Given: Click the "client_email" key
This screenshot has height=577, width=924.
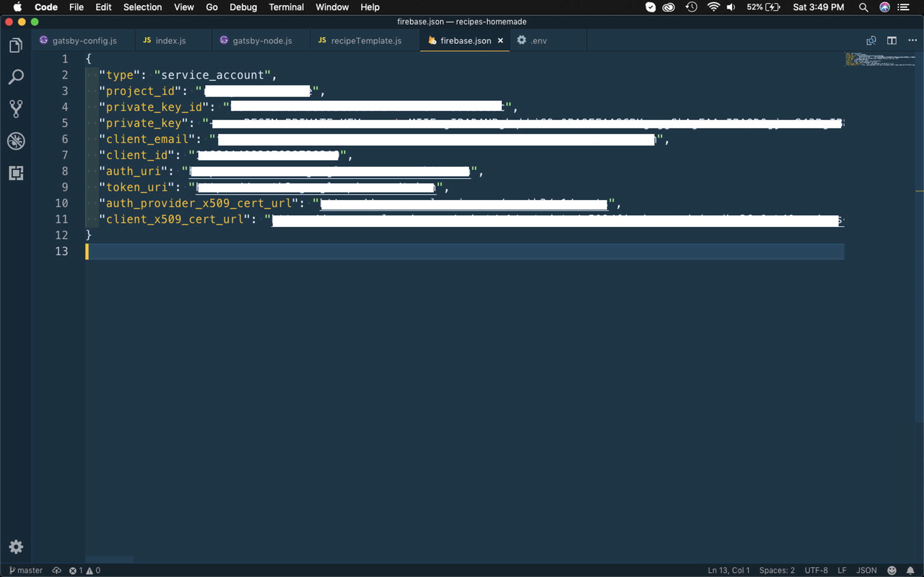Looking at the screenshot, I should tap(147, 139).
